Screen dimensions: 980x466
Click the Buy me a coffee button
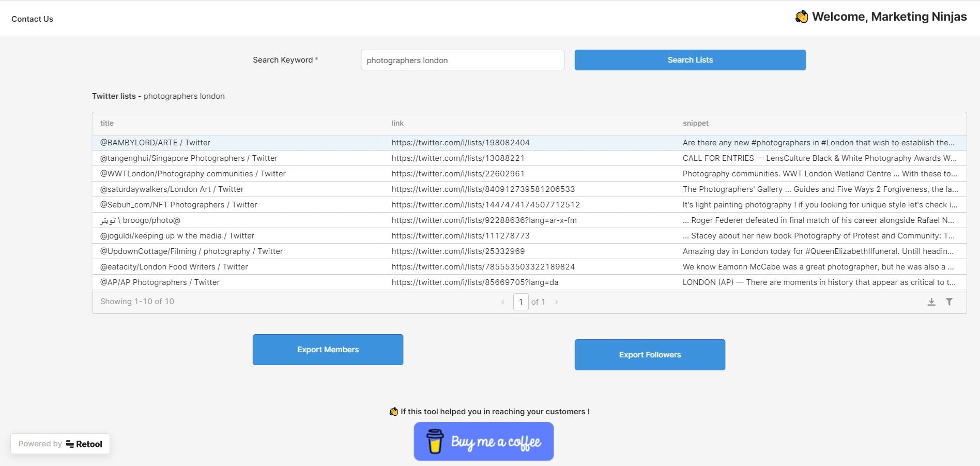point(484,442)
